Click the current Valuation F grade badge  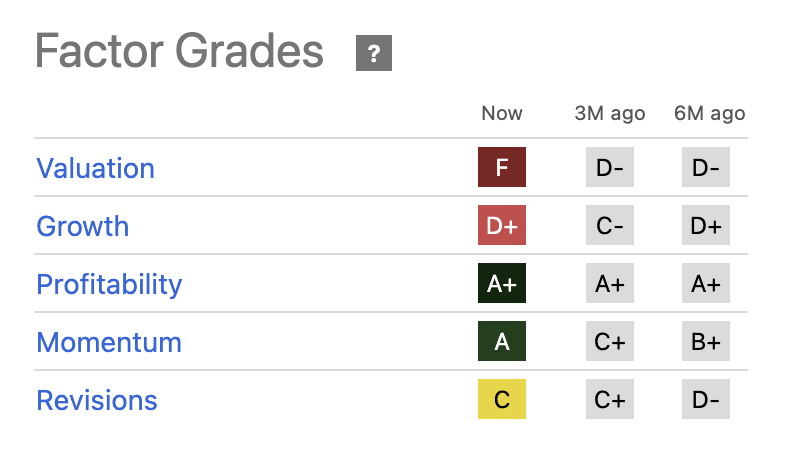pyautogui.click(x=502, y=167)
